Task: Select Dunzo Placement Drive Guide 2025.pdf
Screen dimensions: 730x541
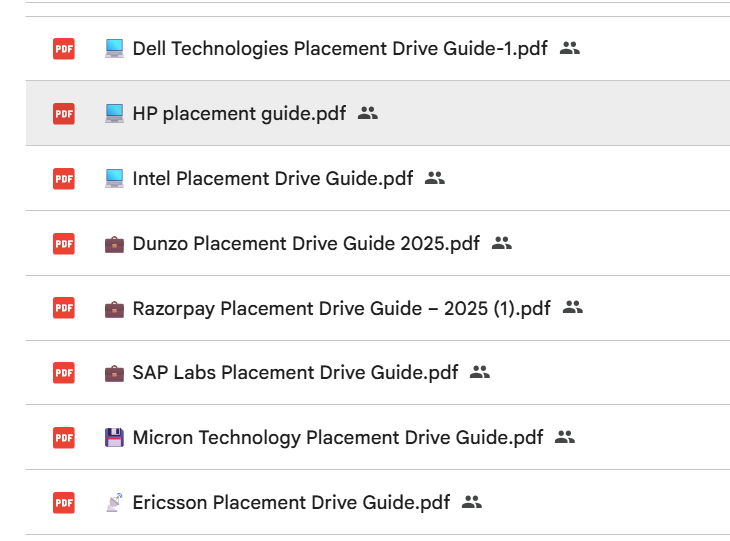Action: [x=306, y=243]
